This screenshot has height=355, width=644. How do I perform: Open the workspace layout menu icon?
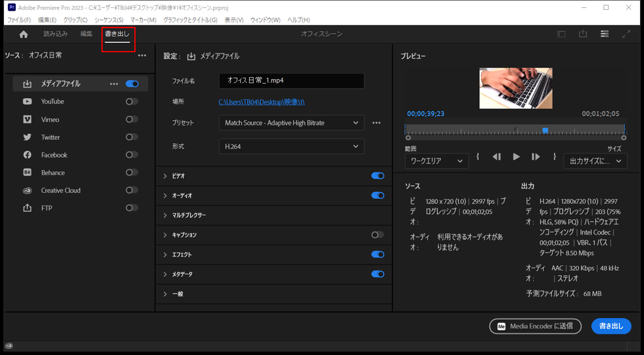point(604,34)
